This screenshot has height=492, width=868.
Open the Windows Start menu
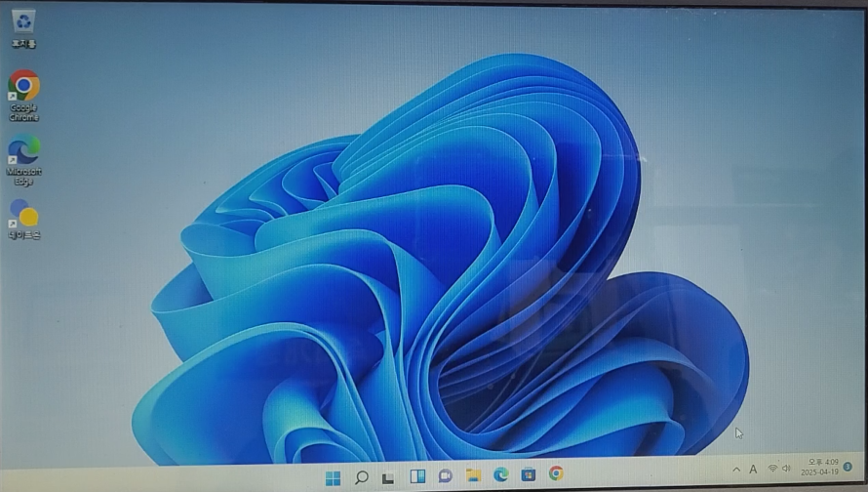click(333, 477)
